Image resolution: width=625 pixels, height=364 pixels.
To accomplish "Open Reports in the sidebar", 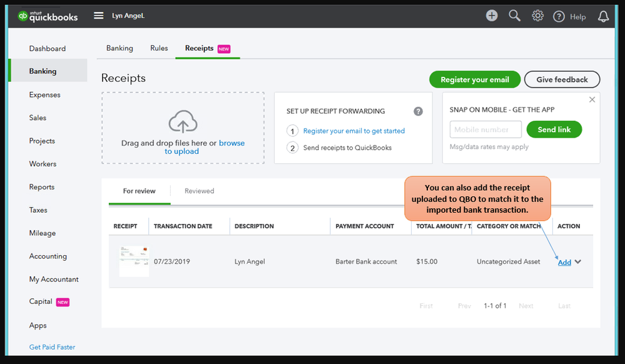I will 41,187.
